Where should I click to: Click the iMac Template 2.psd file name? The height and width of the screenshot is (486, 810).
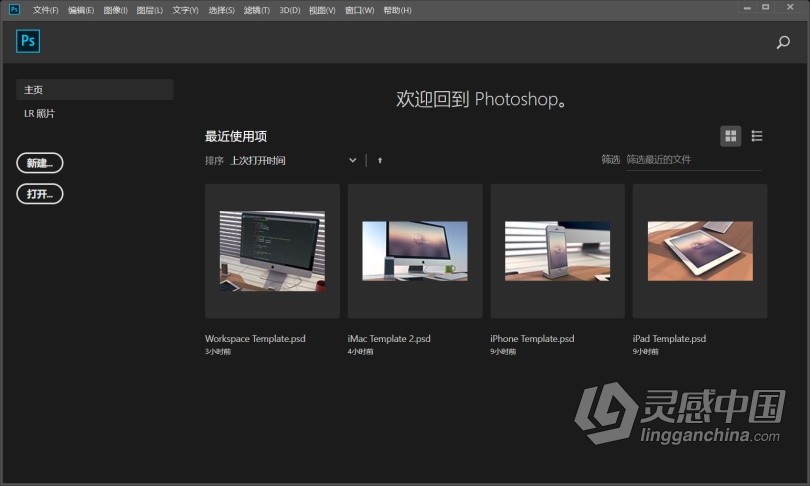pyautogui.click(x=389, y=339)
